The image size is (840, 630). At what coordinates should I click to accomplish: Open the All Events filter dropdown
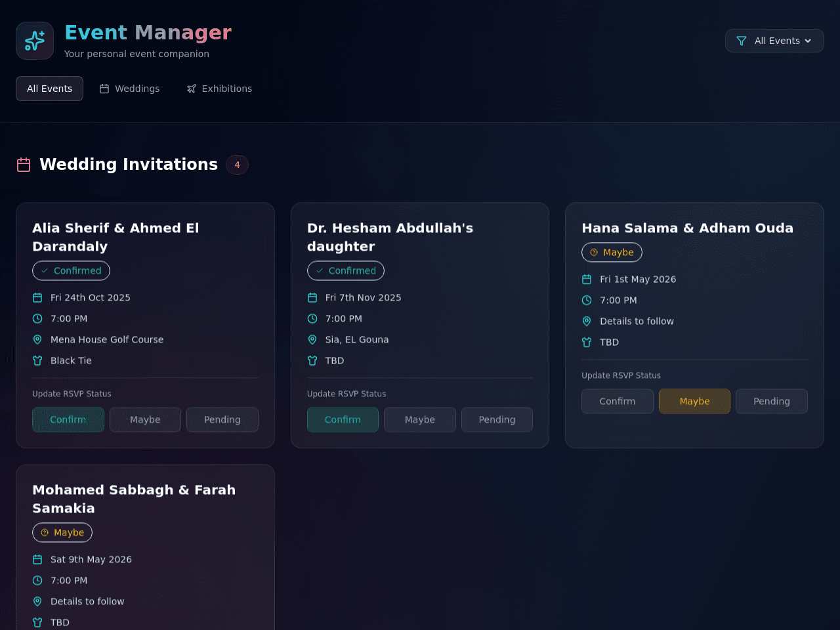774,41
